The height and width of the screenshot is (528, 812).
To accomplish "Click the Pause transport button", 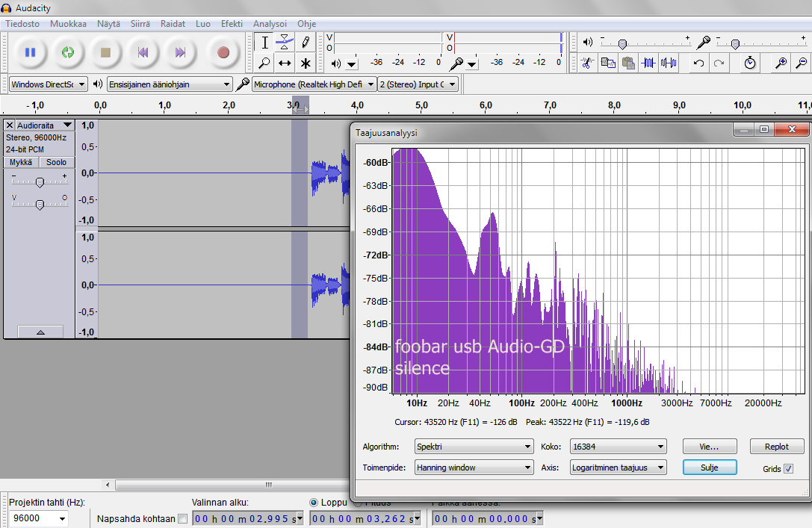I will click(x=30, y=52).
